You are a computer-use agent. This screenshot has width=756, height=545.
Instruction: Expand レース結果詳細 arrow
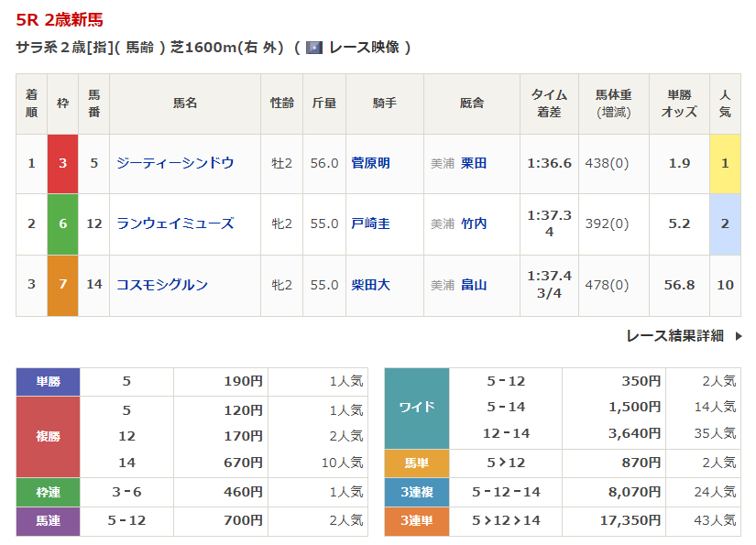pyautogui.click(x=739, y=336)
